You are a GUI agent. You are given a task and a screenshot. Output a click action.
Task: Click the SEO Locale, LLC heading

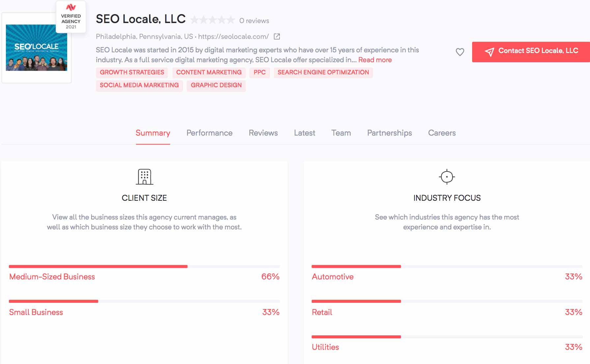tap(141, 19)
